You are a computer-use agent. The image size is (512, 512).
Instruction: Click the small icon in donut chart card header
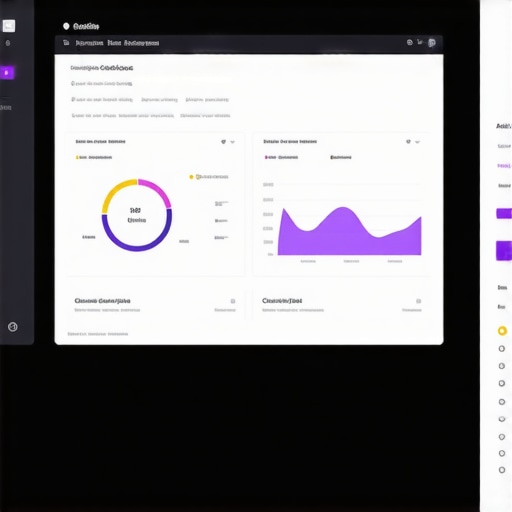(223, 142)
